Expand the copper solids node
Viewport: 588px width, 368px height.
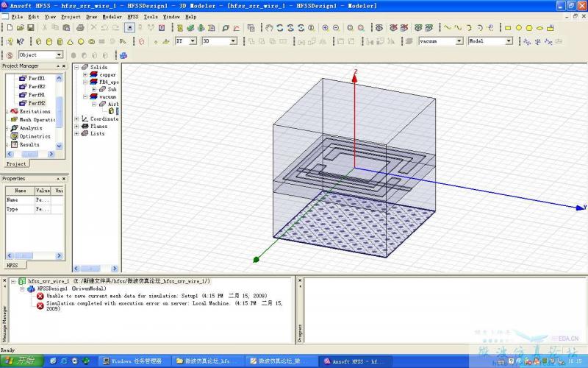point(85,74)
